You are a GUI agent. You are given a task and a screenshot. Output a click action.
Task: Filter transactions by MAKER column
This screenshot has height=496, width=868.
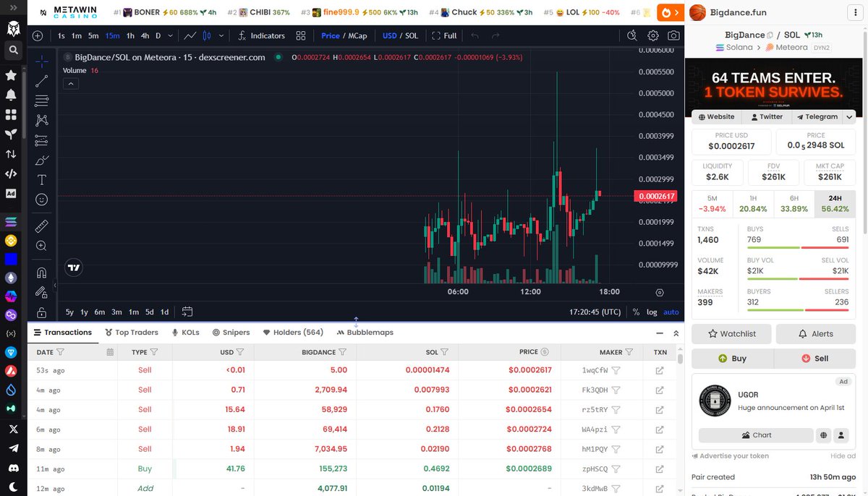[x=629, y=352]
